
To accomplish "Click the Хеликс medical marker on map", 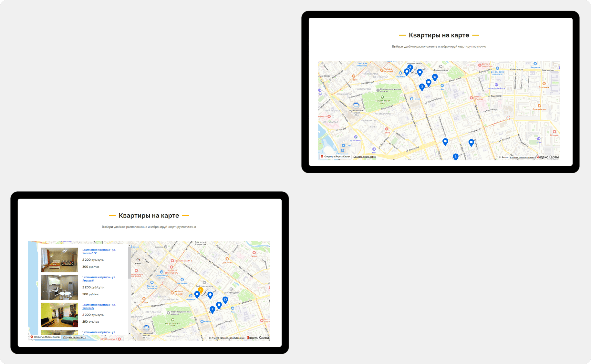I will [387, 129].
